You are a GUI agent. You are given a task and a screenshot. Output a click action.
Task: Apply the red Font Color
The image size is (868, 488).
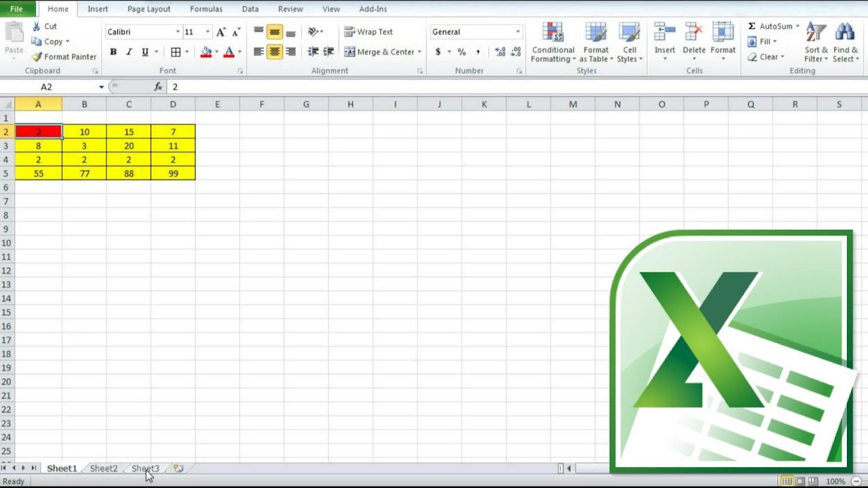point(229,52)
